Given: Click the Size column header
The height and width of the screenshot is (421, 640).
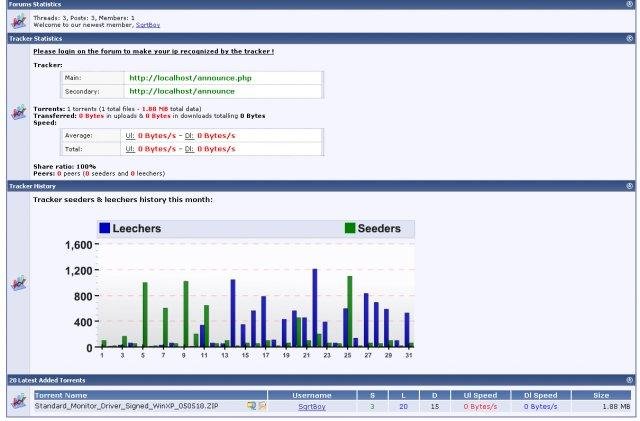Looking at the screenshot, I should [601, 395].
